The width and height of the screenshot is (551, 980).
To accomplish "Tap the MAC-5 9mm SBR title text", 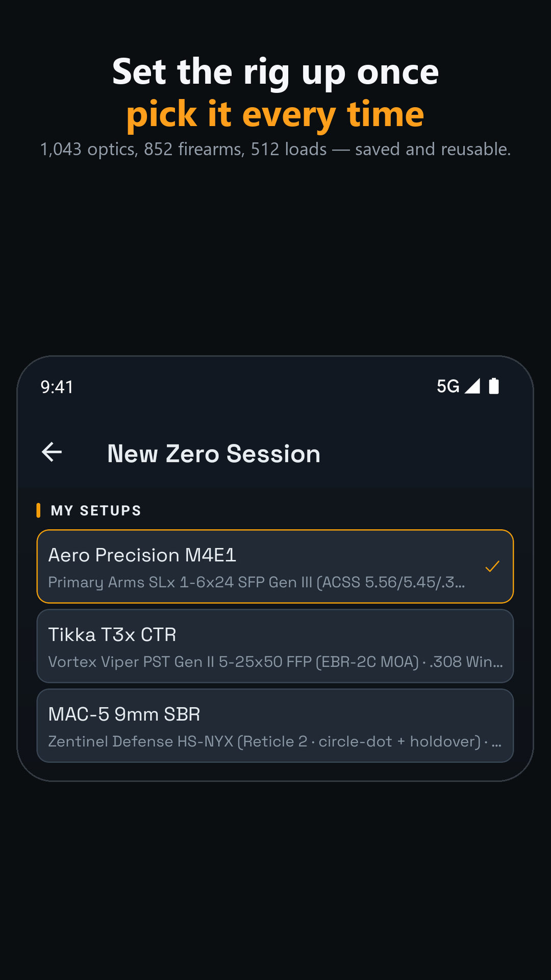I will 124,714.
